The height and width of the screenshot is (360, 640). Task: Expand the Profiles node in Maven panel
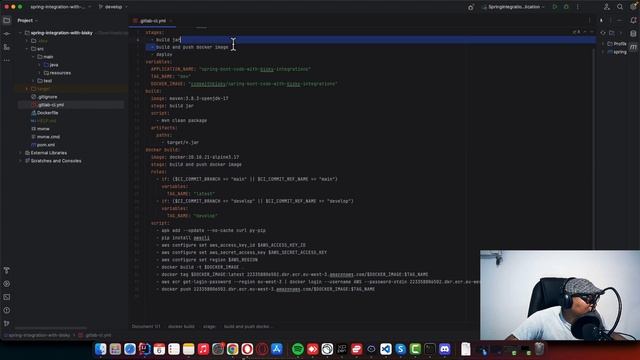pos(603,44)
